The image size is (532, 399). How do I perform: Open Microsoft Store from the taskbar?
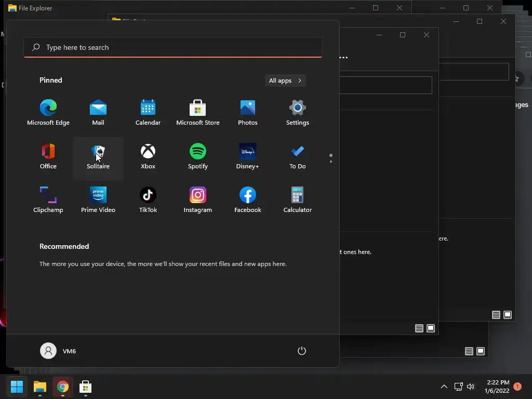[x=85, y=387]
